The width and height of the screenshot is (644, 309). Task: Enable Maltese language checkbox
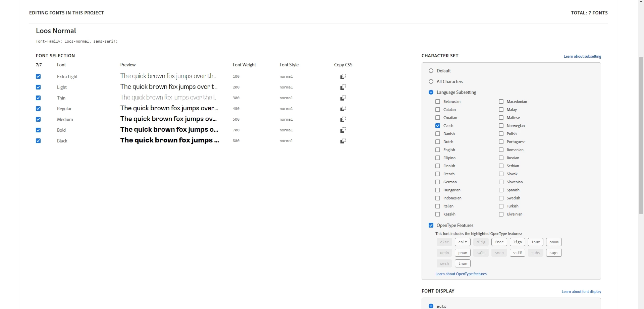(x=501, y=118)
